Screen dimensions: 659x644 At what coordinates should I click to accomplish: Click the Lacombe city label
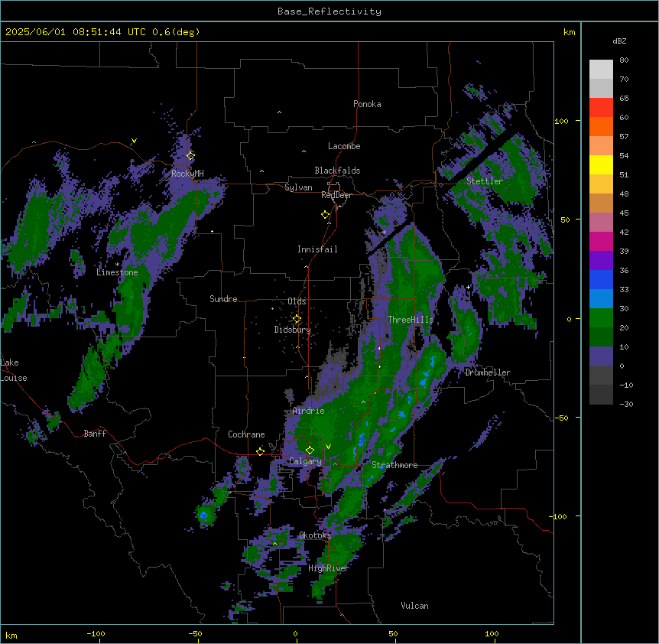click(x=344, y=146)
